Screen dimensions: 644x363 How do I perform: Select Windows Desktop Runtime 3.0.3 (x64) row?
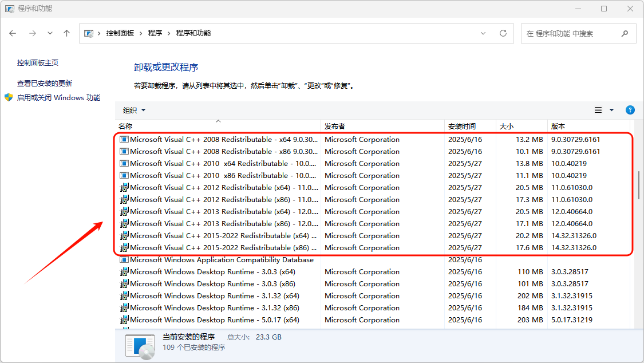point(374,272)
